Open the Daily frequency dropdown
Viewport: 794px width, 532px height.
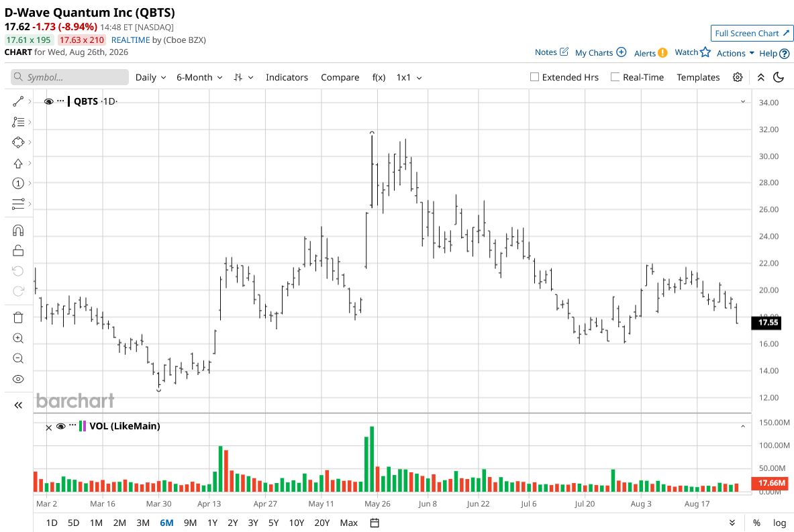pyautogui.click(x=150, y=77)
